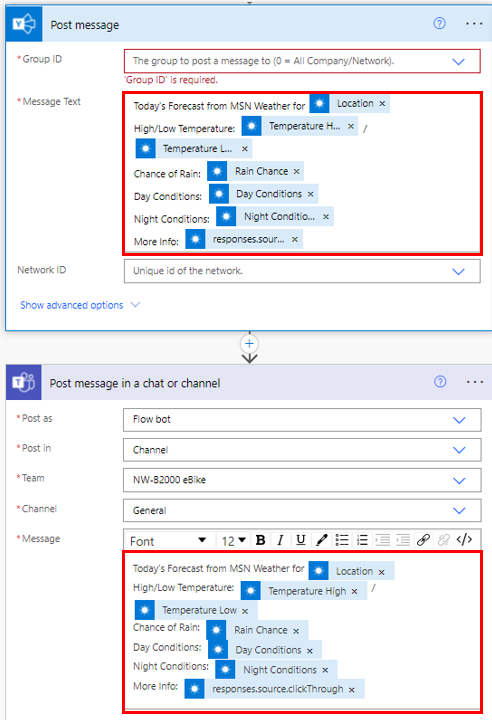
Task: Open the Font family dropdown
Action: click(168, 540)
